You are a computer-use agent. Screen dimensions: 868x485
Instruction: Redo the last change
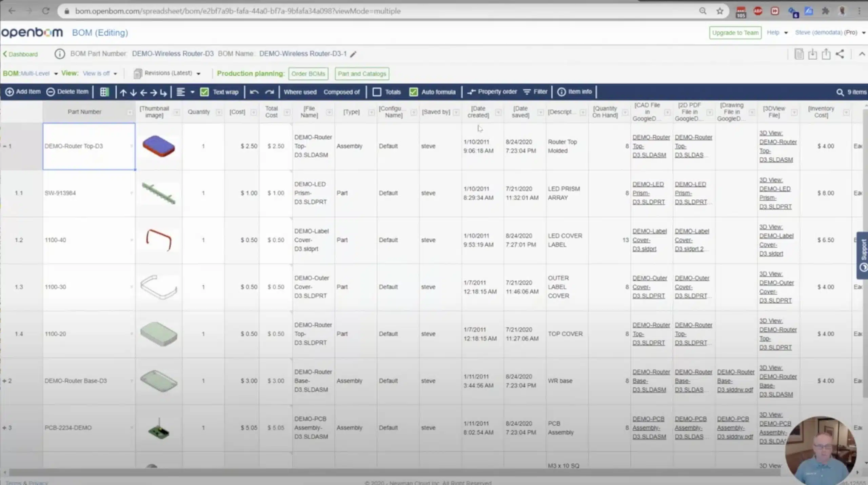click(270, 92)
